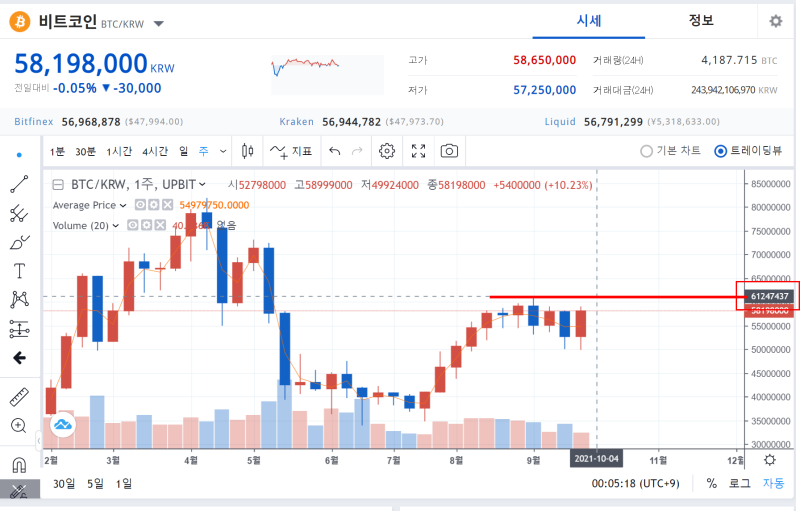This screenshot has height=511, width=800.
Task: Switch to the 정보 tab
Action: click(701, 21)
